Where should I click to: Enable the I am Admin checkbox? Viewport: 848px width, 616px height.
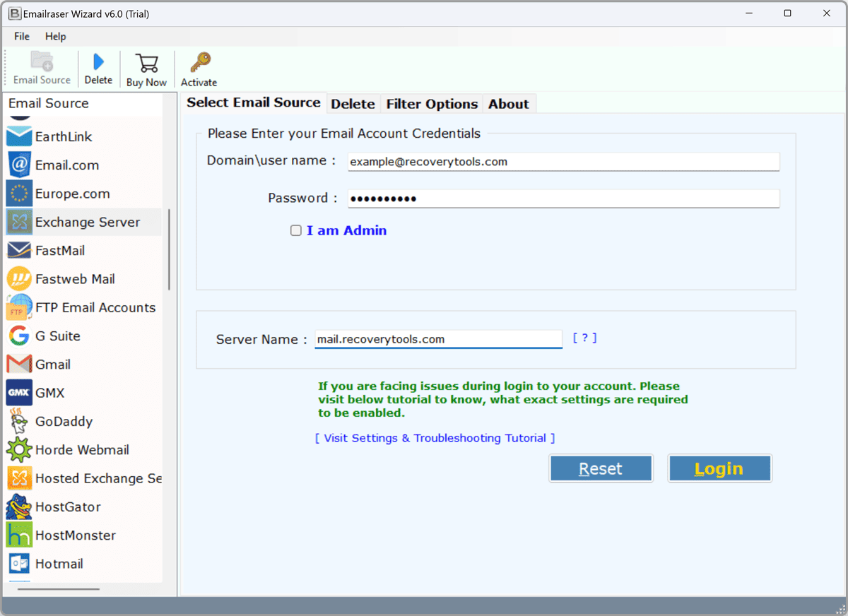pyautogui.click(x=296, y=230)
